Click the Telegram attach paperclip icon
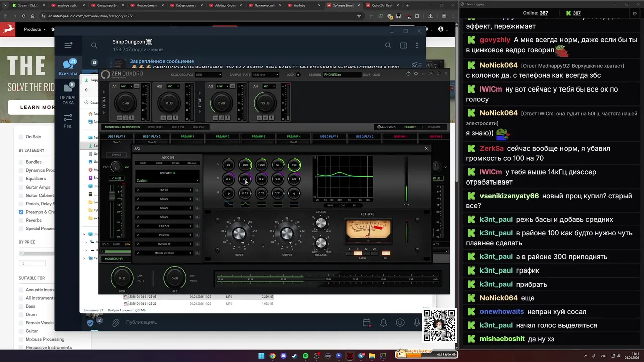 115,323
